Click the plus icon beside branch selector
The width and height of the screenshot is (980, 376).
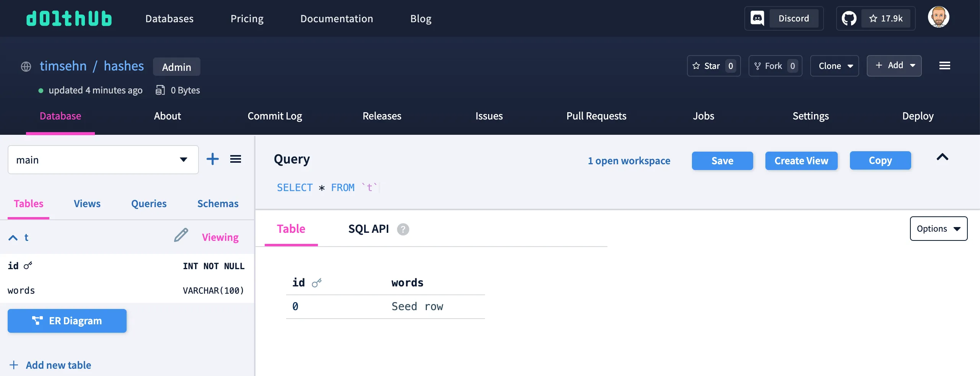point(213,159)
